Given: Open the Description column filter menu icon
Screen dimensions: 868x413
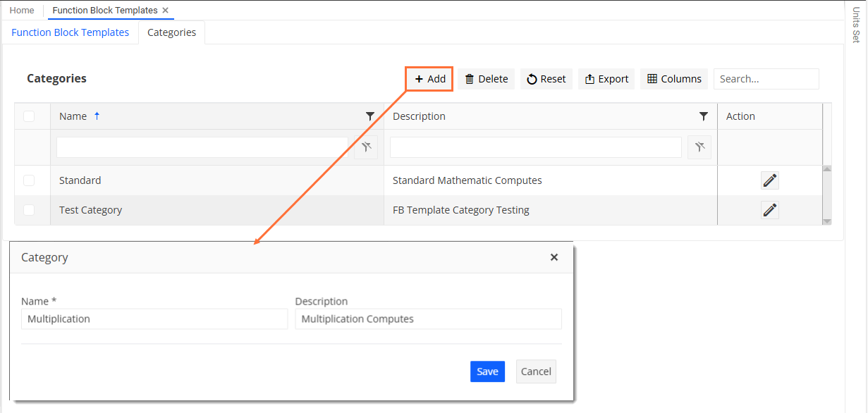Looking at the screenshot, I should pyautogui.click(x=704, y=116).
